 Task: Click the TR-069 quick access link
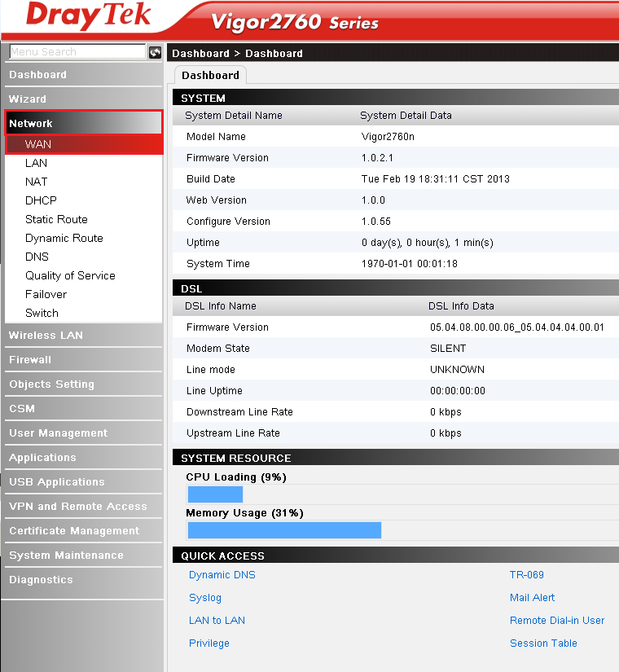pyautogui.click(x=526, y=574)
